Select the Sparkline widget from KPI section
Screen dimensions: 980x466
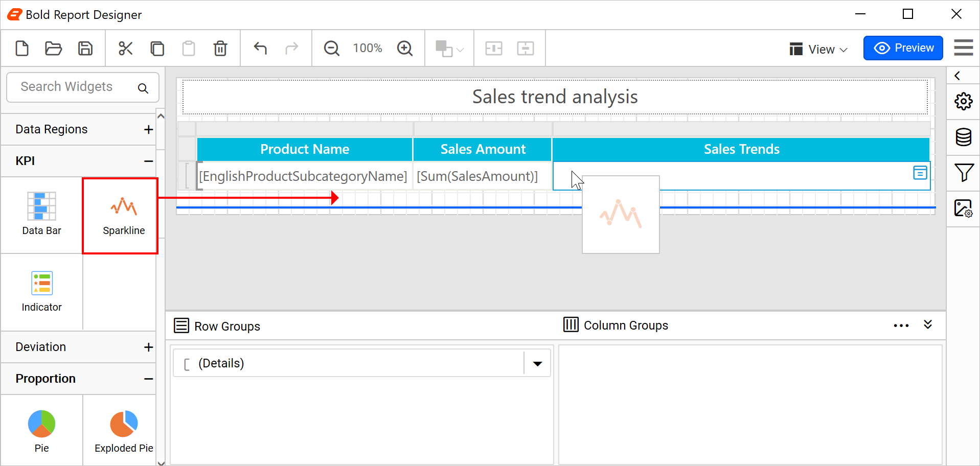[124, 215]
